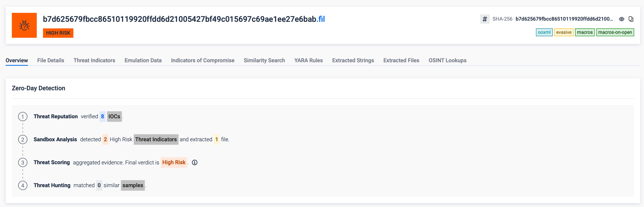This screenshot has height=207, width=644.
Task: Open the File Details tab
Action: point(50,60)
